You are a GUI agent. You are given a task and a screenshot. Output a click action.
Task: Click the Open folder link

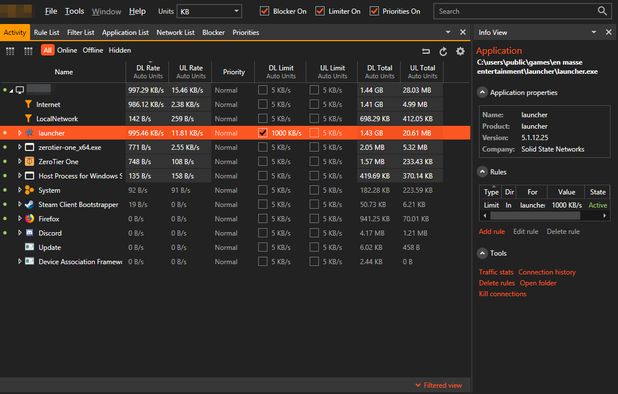click(538, 283)
